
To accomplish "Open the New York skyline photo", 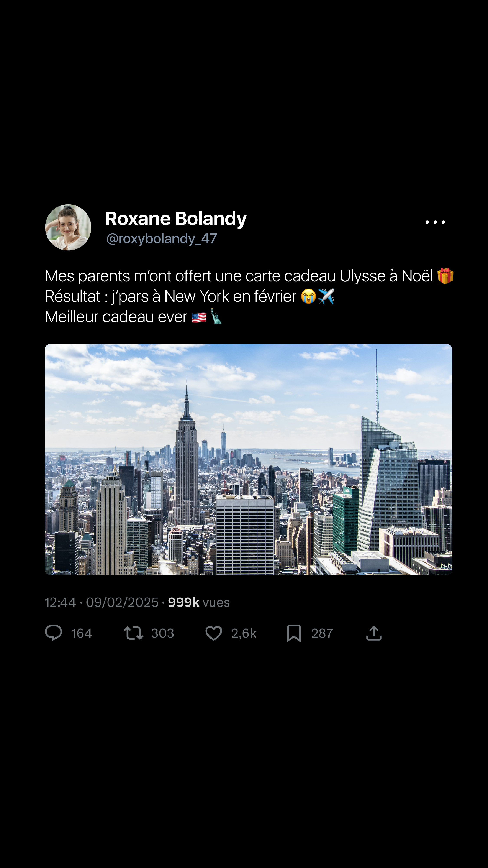I will pyautogui.click(x=249, y=459).
